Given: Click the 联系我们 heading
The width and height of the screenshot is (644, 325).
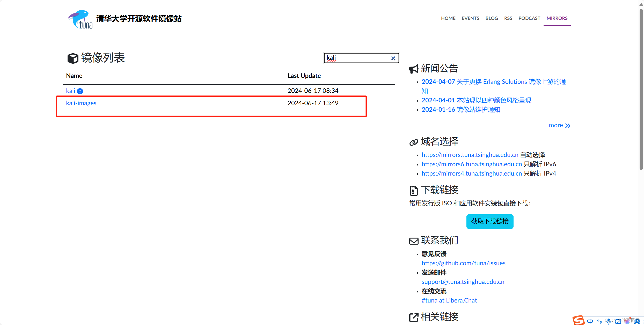Looking at the screenshot, I should (x=440, y=240).
